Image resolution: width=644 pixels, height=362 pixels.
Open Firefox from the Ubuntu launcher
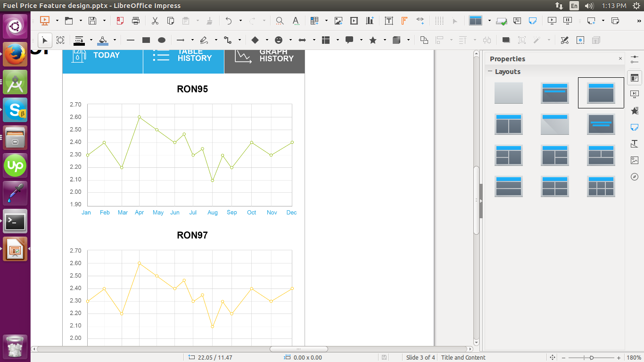click(16, 54)
